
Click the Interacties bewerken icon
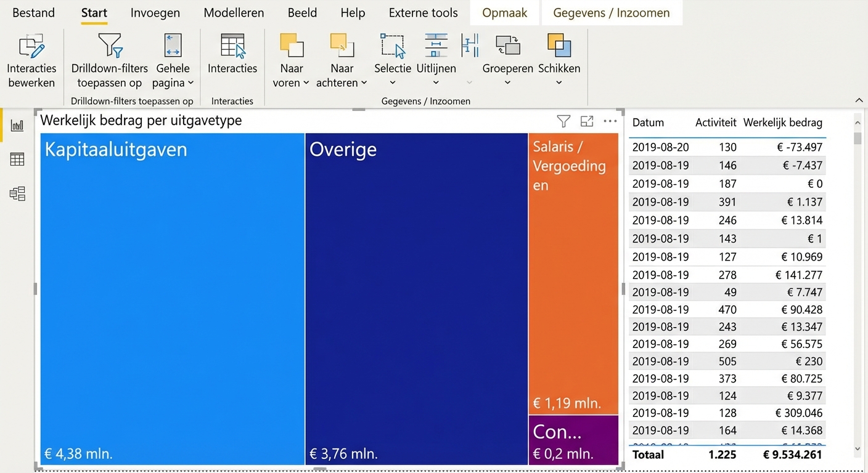coord(31,46)
